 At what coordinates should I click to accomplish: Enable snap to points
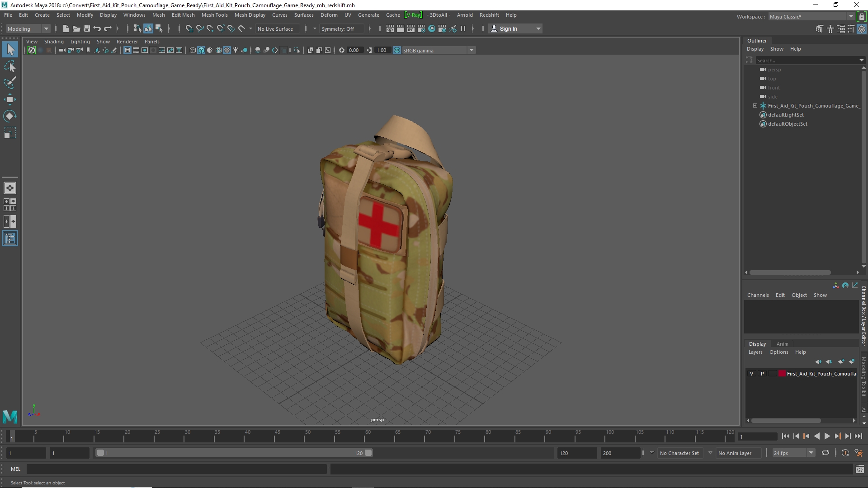(x=210, y=28)
